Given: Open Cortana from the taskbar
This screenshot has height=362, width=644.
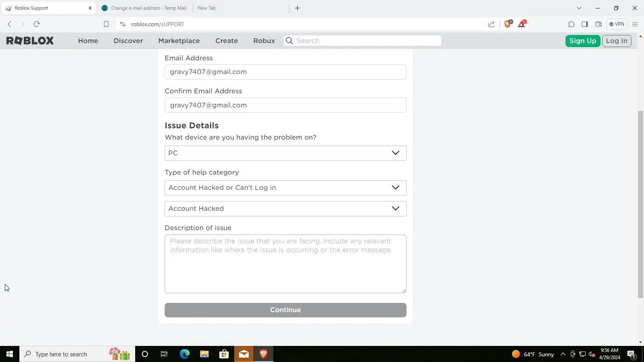Looking at the screenshot, I should (145, 354).
